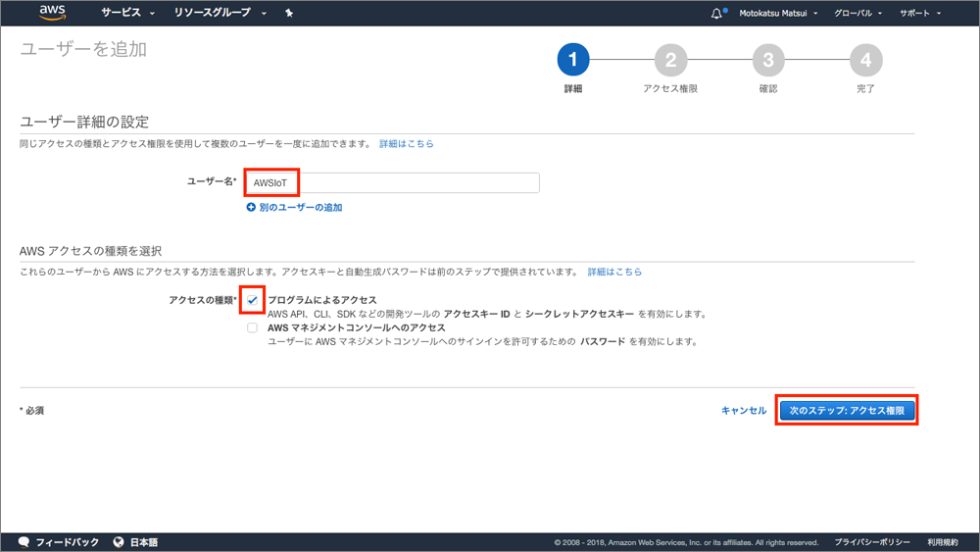980x552 pixels.
Task: Open 詳細はこちら link under AWS アクセスの種類
Action: tap(614, 272)
